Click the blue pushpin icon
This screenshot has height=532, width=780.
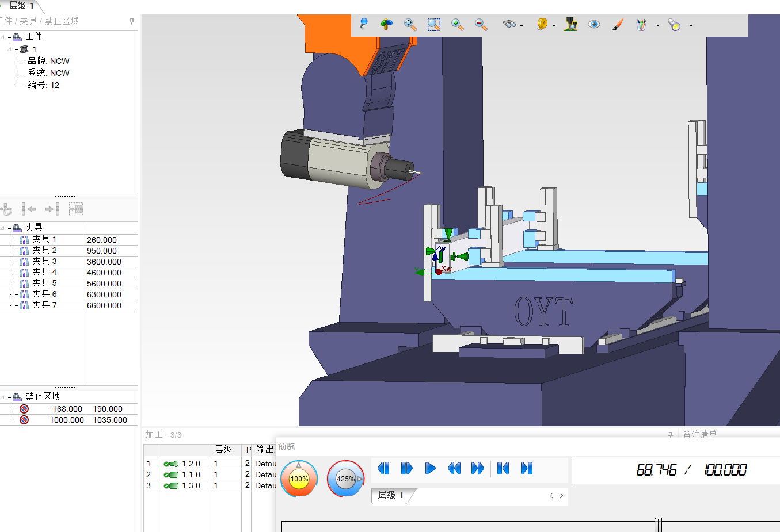click(x=363, y=24)
